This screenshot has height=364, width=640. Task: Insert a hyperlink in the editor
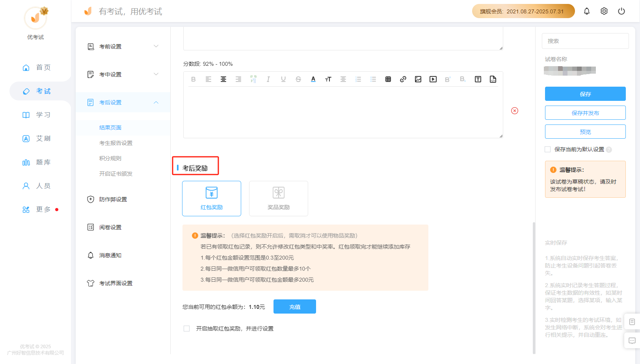403,79
